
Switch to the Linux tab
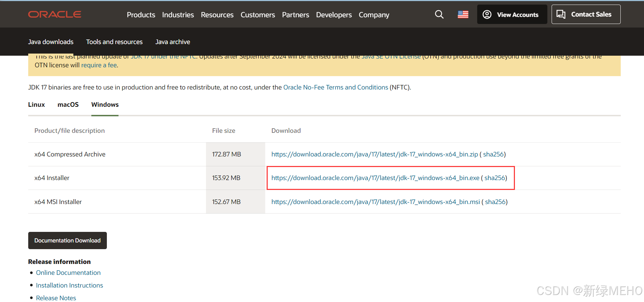[x=36, y=105]
